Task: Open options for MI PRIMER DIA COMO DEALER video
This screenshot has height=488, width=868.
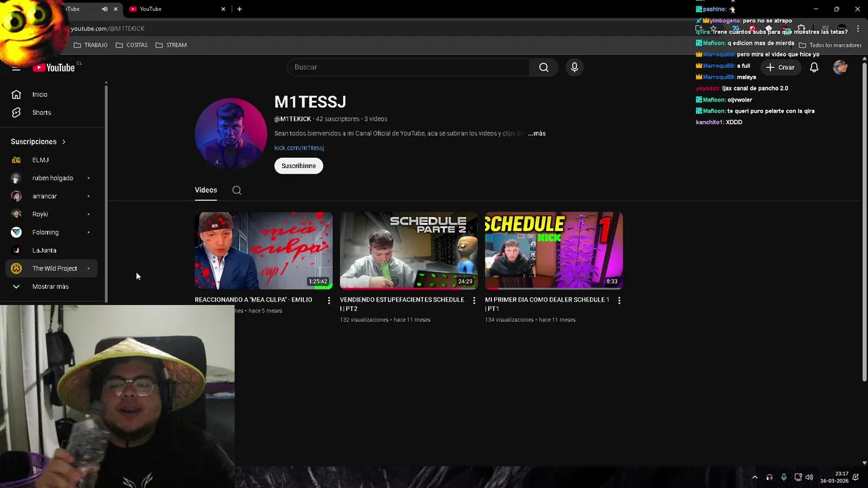Action: pos(619,300)
